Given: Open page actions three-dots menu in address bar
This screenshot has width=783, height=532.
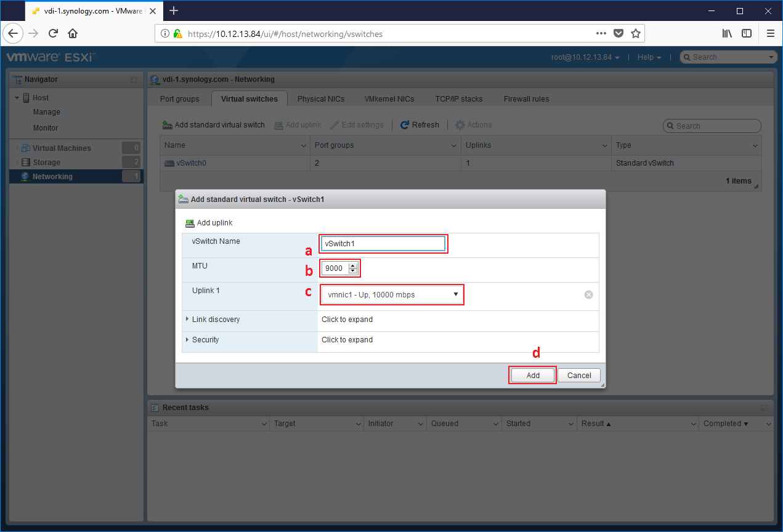Looking at the screenshot, I should tap(602, 33).
